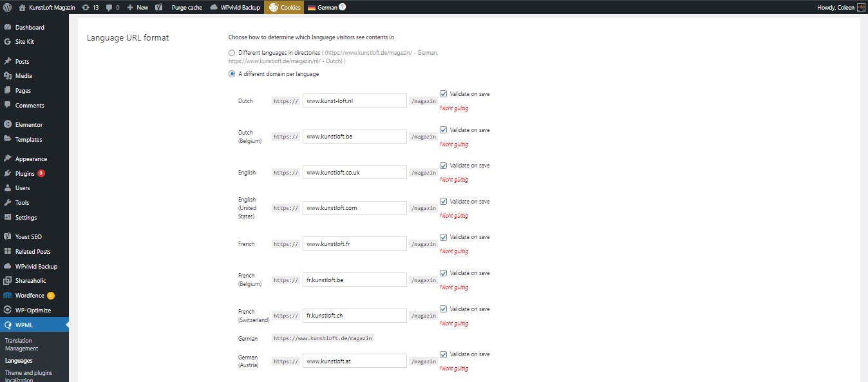Click the www.kunstloft.at domain field

click(x=355, y=361)
